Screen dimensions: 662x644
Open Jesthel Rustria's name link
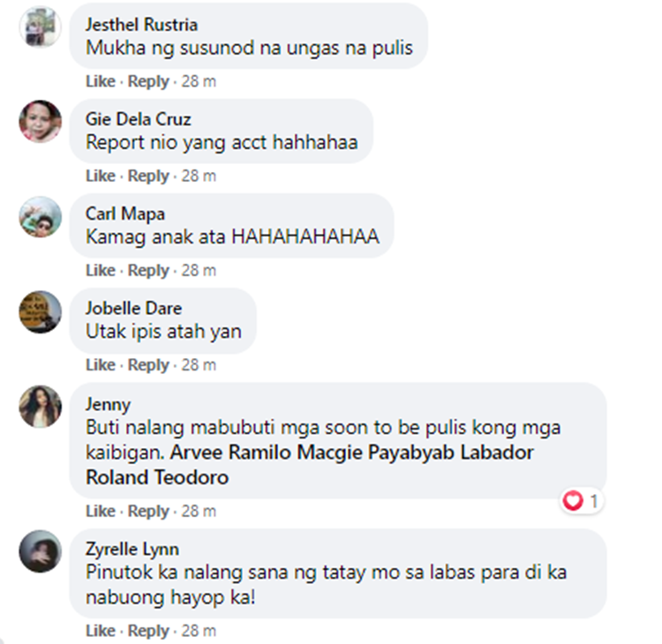[x=141, y=25]
